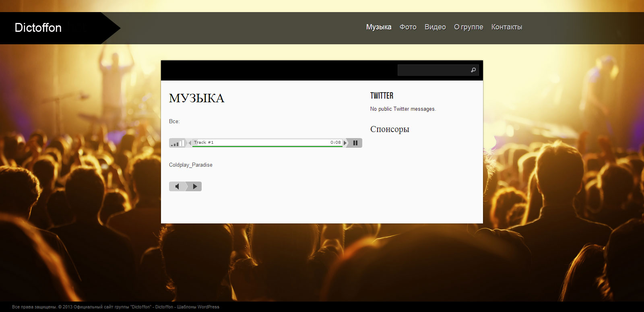Click inside the dark search field
The width and height of the screenshot is (644, 312).
coord(433,70)
